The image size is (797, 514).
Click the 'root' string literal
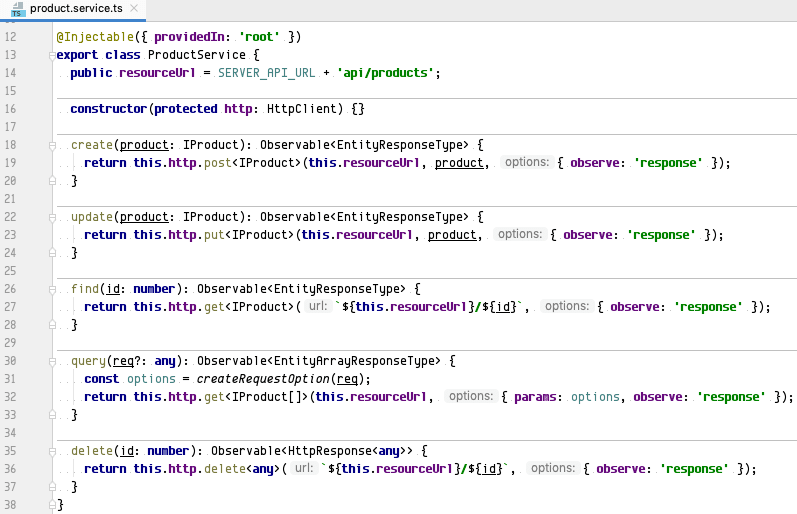259,37
